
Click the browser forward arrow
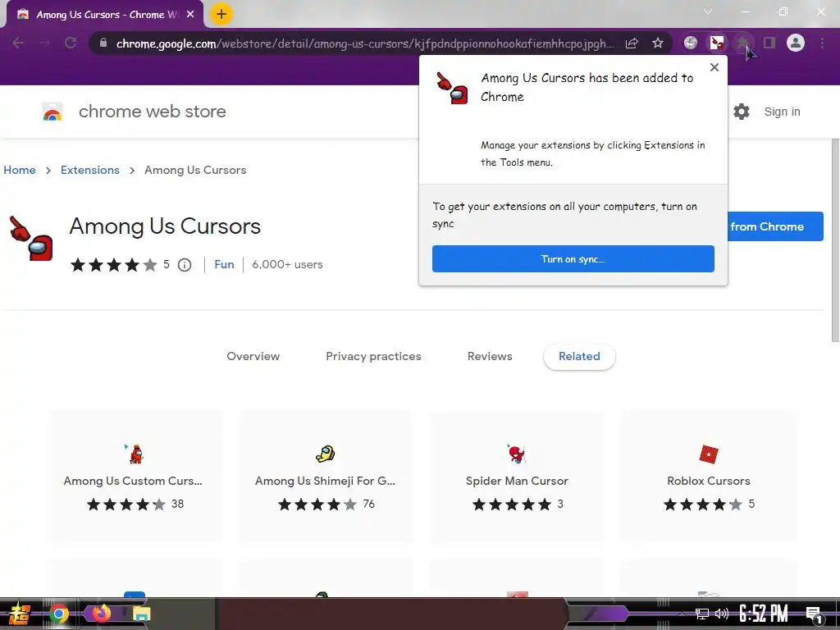pyautogui.click(x=44, y=43)
